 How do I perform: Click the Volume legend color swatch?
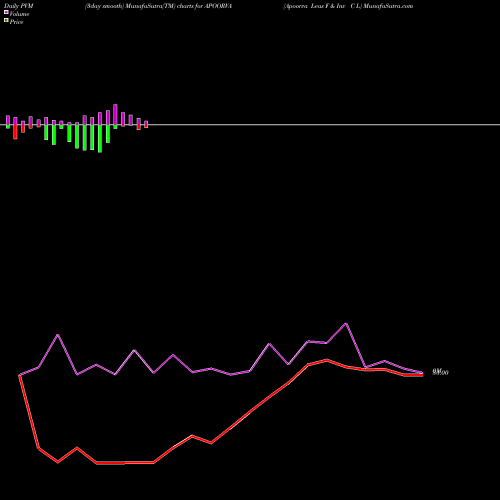coord(6,12)
